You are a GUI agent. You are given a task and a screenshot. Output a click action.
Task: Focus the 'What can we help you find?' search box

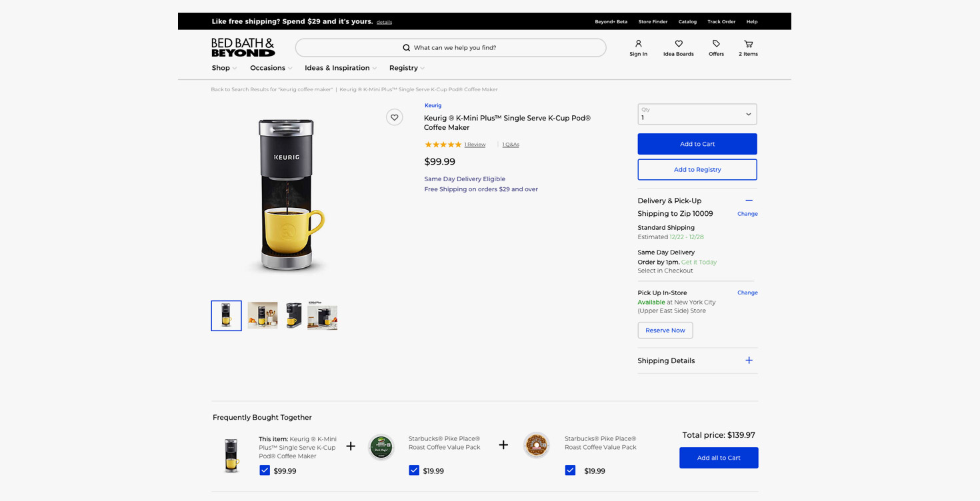click(451, 48)
